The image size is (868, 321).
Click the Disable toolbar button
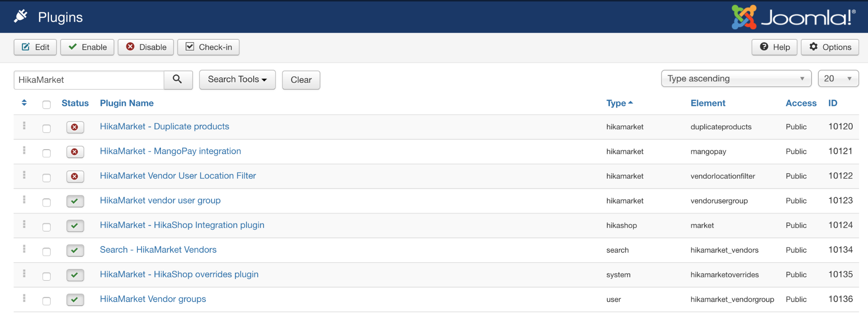pos(146,47)
